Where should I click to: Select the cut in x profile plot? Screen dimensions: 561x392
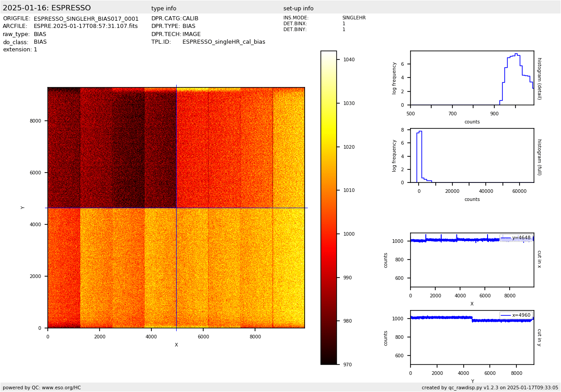[472, 260]
